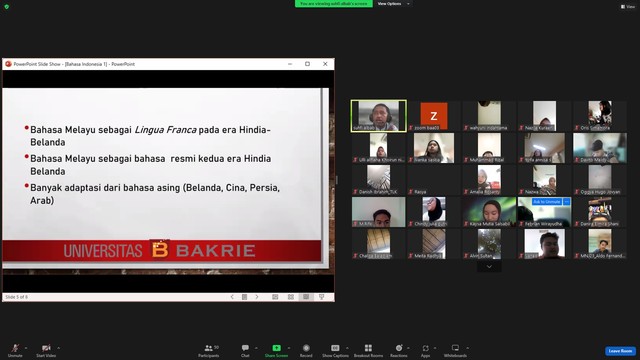
Task: Click the green encryption shield icon
Action: click(x=7, y=7)
